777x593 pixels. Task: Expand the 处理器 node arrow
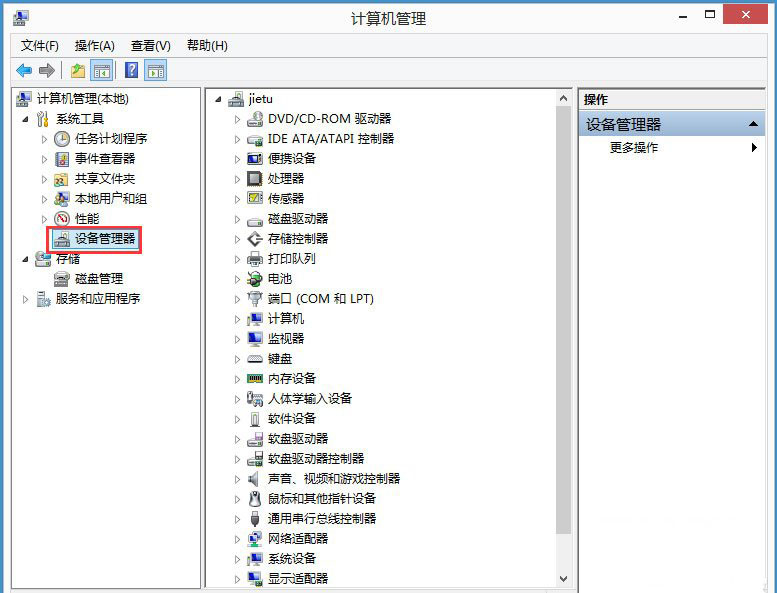(x=238, y=179)
